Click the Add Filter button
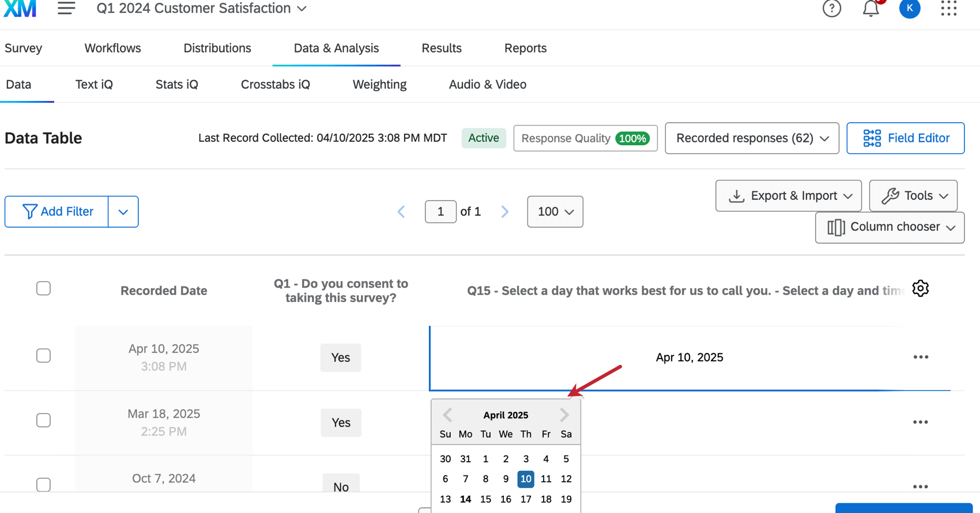This screenshot has width=980, height=513. (x=57, y=212)
